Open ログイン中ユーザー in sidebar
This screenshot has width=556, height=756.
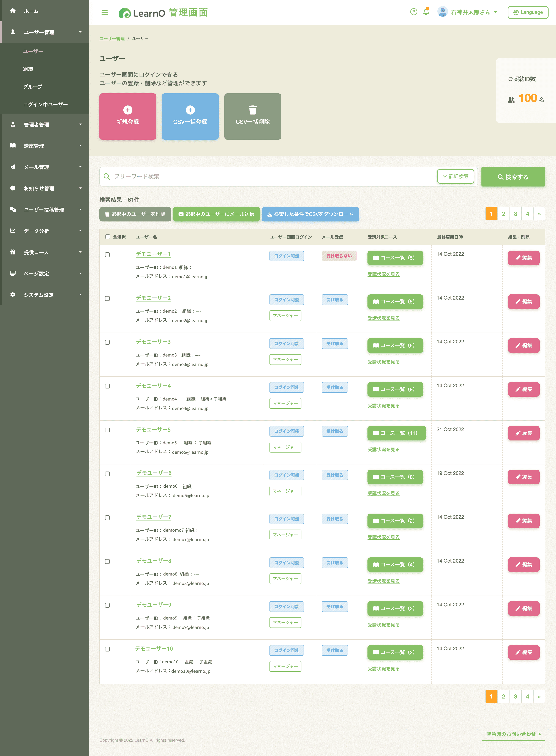point(45,104)
